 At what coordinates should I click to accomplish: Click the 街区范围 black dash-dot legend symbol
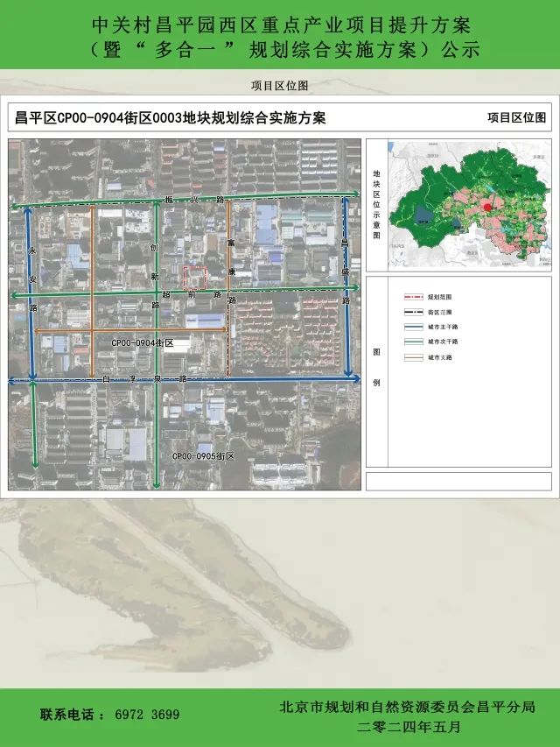pos(413,313)
